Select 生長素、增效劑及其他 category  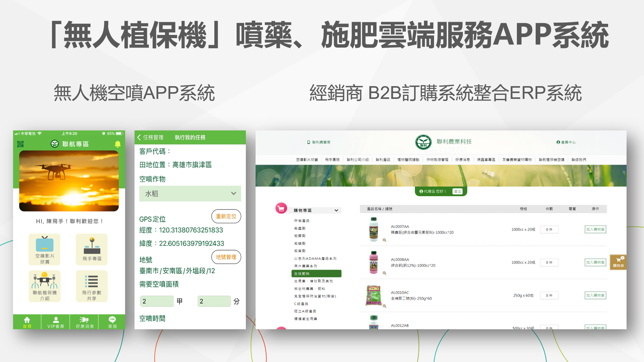tap(313, 281)
